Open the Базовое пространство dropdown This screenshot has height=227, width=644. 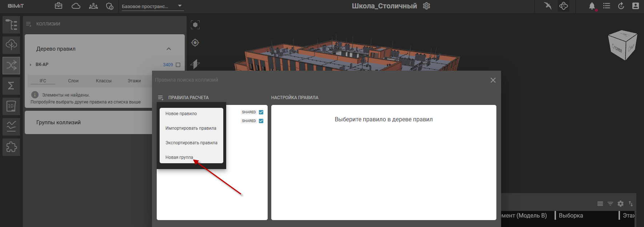[x=152, y=6]
